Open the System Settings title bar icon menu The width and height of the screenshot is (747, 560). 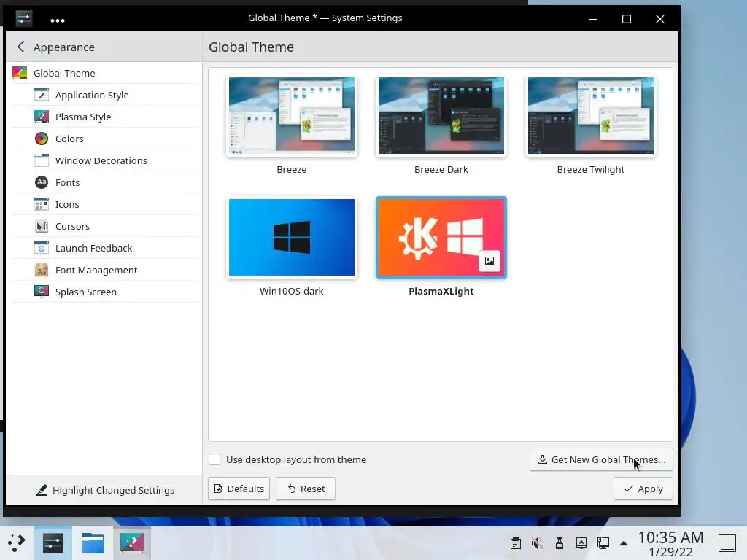[24, 18]
